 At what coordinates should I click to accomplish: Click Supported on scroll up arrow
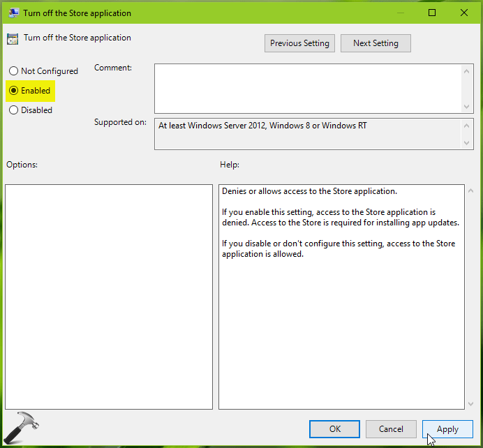(467, 126)
